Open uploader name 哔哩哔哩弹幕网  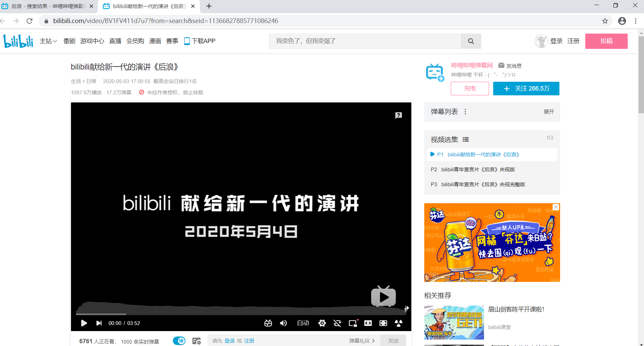pos(472,65)
